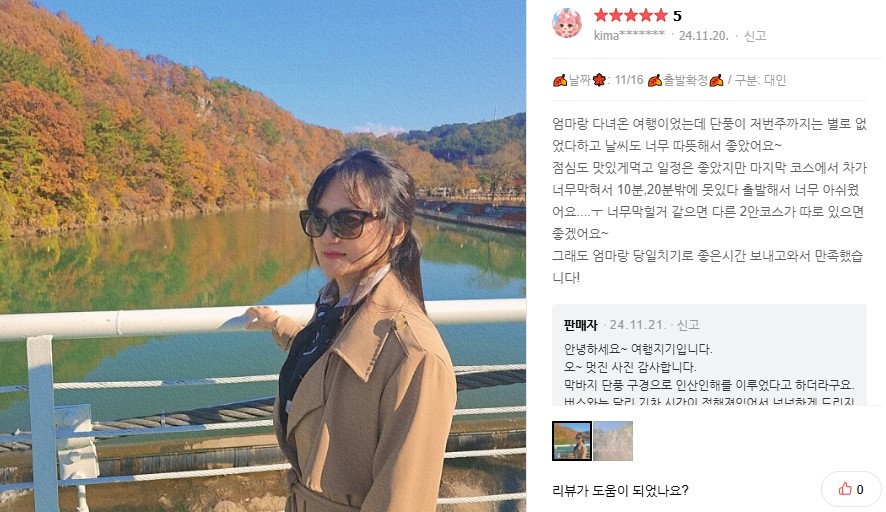Click the thumbs-up like icon
The width and height of the screenshot is (886, 512).
pos(845,489)
